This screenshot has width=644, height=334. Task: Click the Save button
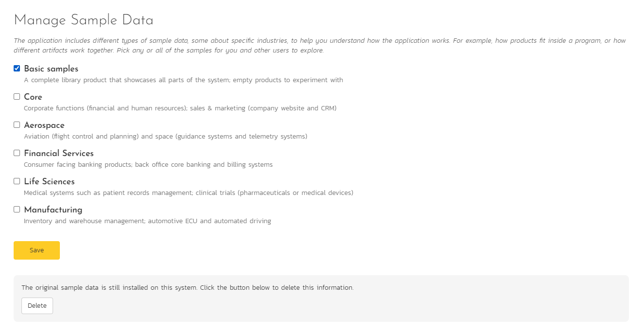click(37, 250)
